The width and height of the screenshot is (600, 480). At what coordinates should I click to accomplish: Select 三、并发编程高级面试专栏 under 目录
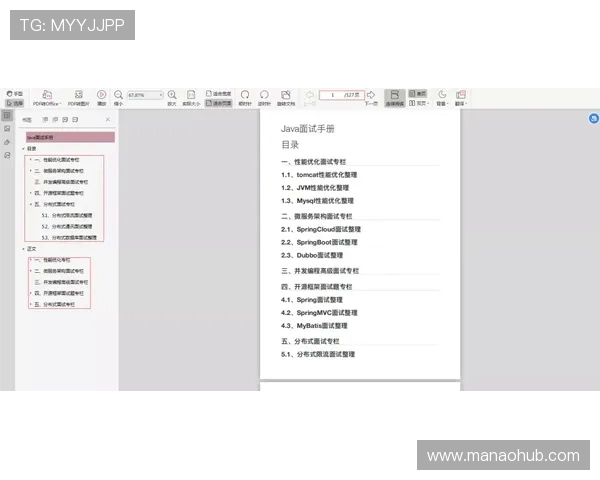[61, 182]
